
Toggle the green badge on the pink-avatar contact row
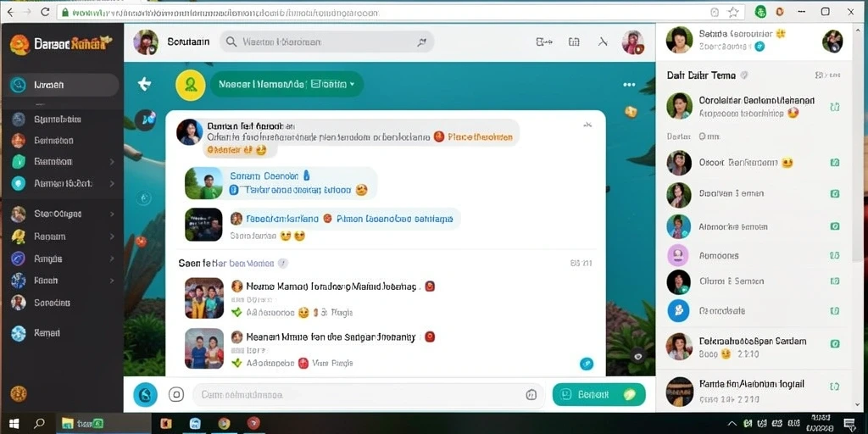(x=835, y=256)
